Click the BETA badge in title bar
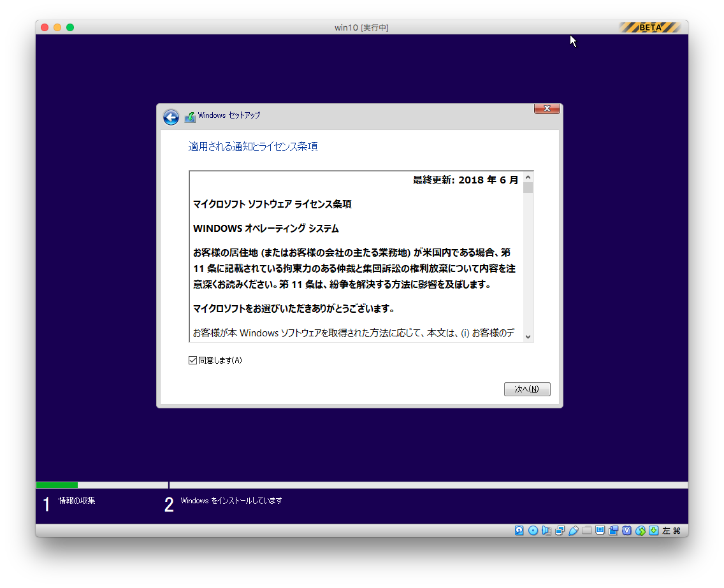 point(650,27)
